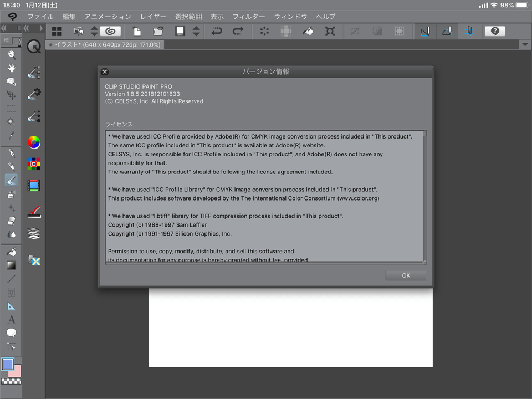Open the Tool property palette icon
The width and height of the screenshot is (532, 399).
point(34,94)
